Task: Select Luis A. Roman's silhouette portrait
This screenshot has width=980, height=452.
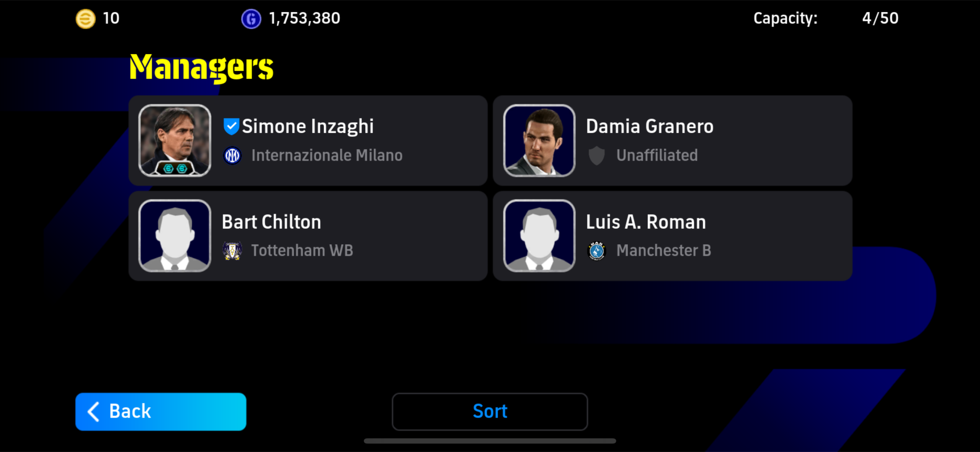Action: pos(539,236)
